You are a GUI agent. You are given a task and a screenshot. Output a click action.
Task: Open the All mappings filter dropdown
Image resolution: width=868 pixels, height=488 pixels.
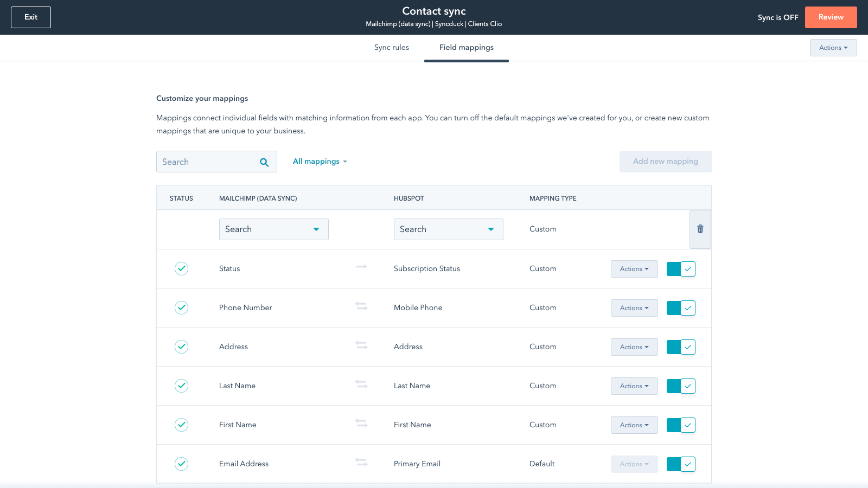(320, 161)
